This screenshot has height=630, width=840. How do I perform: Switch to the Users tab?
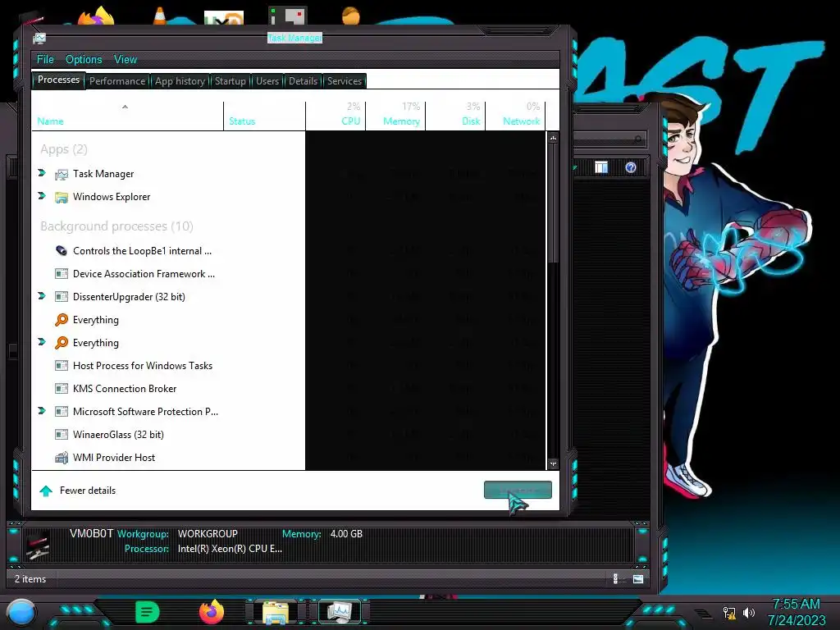tap(267, 81)
